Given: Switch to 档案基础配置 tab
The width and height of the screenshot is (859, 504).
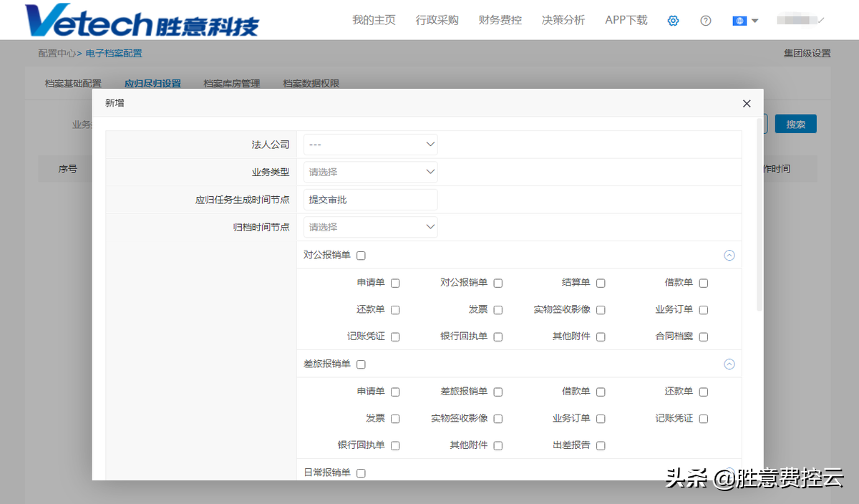Looking at the screenshot, I should point(73,83).
